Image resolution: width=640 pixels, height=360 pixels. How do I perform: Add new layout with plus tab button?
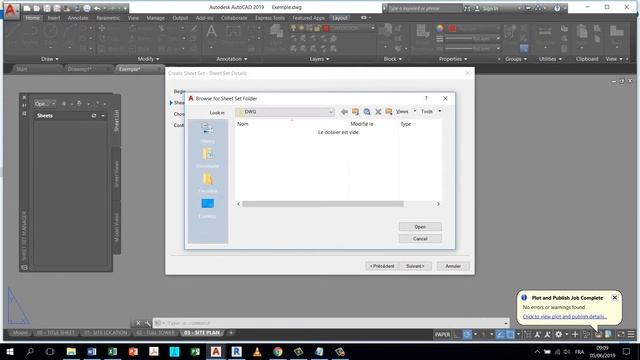tap(231, 333)
